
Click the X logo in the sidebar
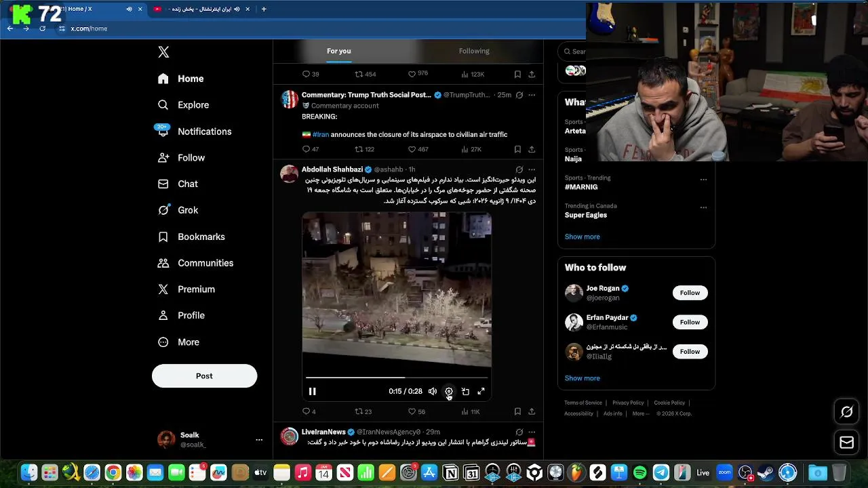click(163, 52)
